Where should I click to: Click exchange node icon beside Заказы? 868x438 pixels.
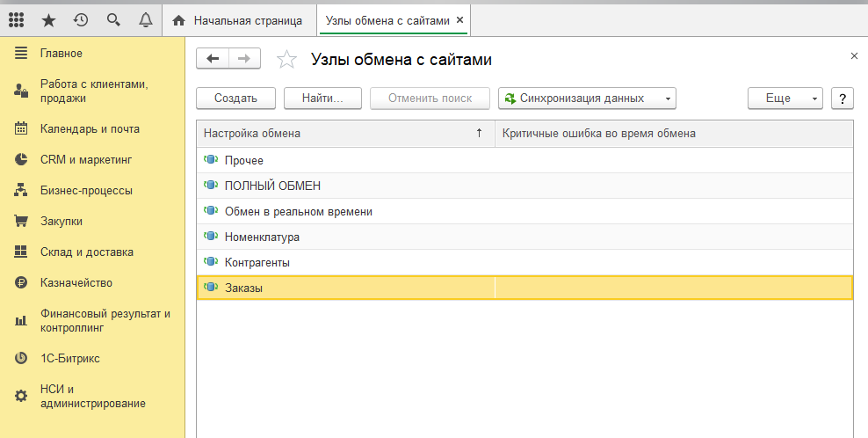point(211,288)
